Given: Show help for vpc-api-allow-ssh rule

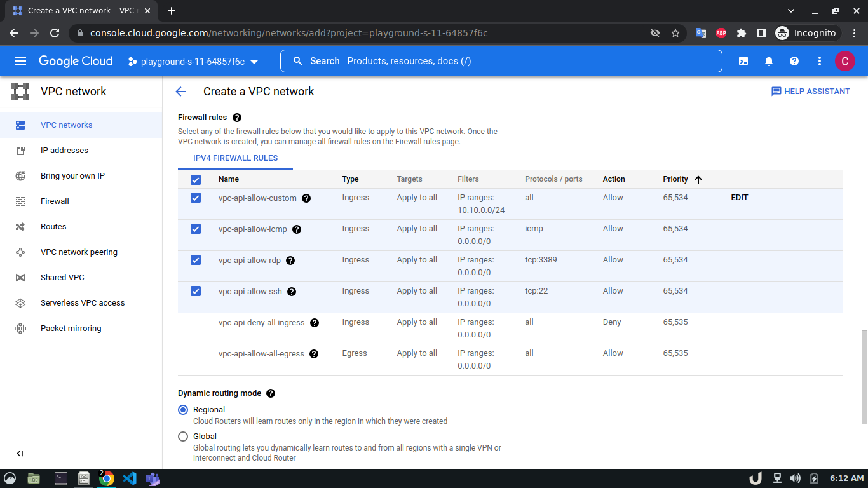Looking at the screenshot, I should coord(292,292).
